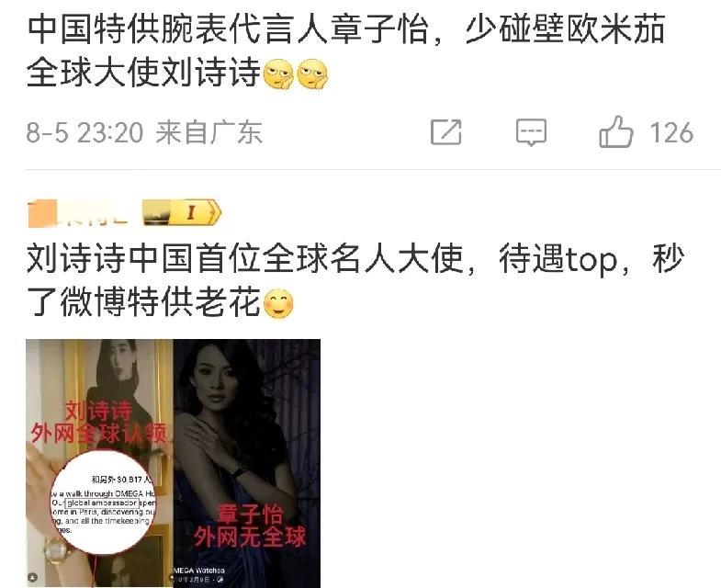Screen dimensions: 721x588
Task: Tap the gold membership level badge
Action: [182, 213]
